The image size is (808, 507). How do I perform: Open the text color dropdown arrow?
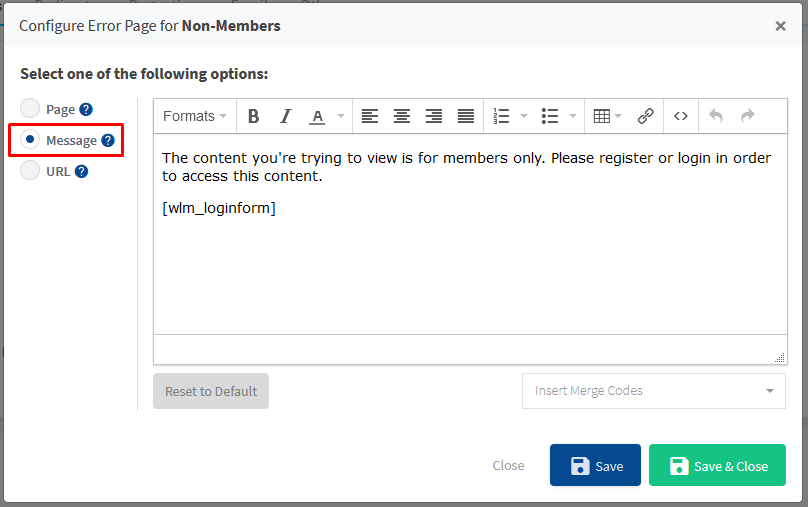(341, 116)
